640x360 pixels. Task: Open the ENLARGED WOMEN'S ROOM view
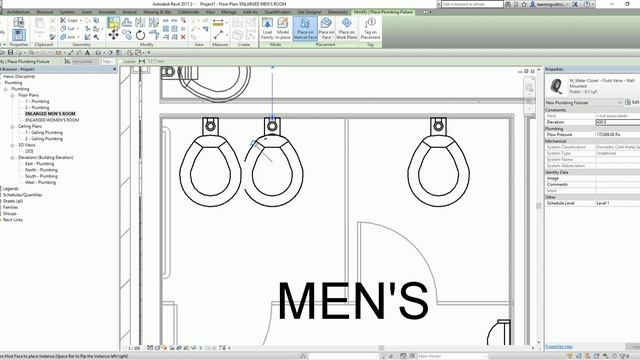pyautogui.click(x=52, y=120)
